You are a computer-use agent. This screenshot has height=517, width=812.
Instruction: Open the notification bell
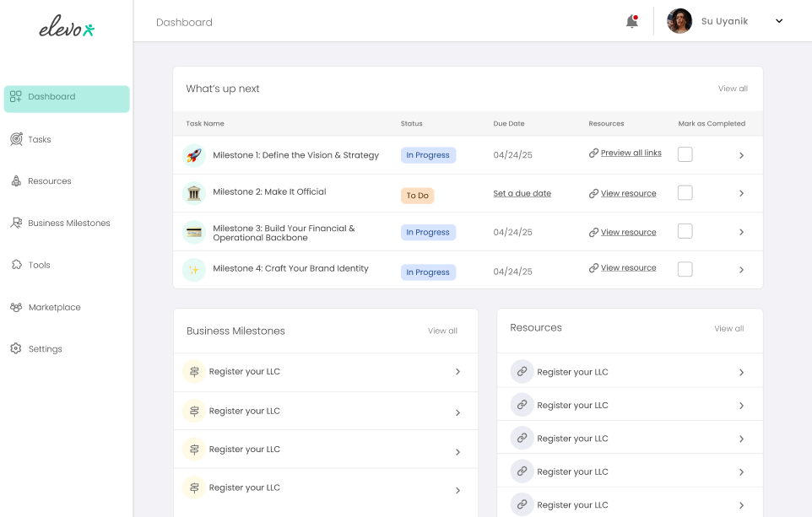coord(631,21)
